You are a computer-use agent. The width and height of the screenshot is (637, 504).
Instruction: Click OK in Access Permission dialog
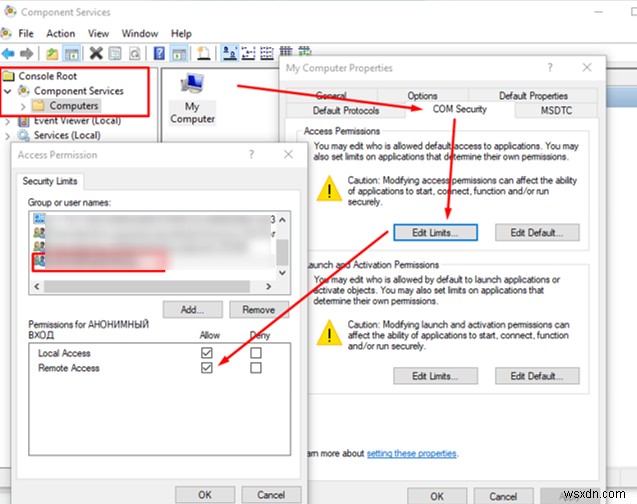tap(205, 495)
